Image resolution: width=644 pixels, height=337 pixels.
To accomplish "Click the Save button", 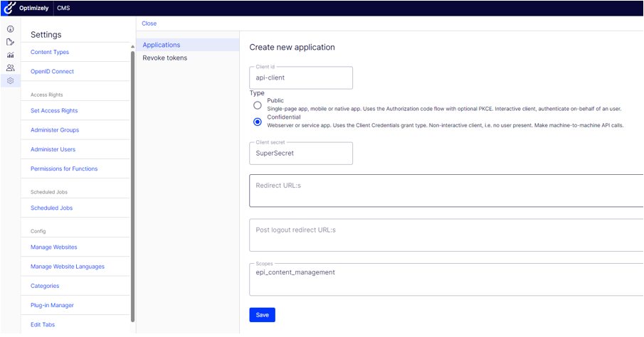I will [262, 315].
